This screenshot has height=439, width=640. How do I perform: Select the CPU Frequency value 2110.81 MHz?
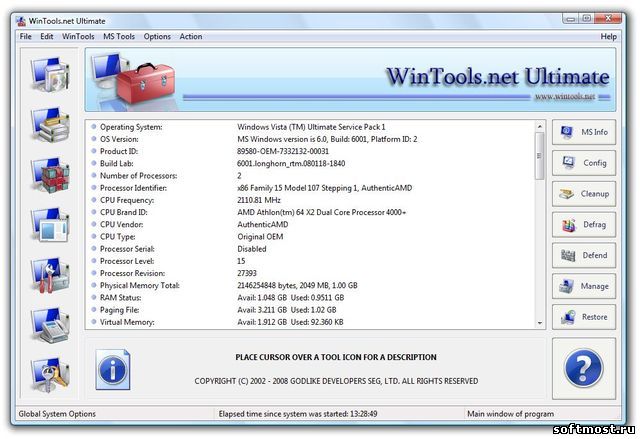(x=259, y=200)
